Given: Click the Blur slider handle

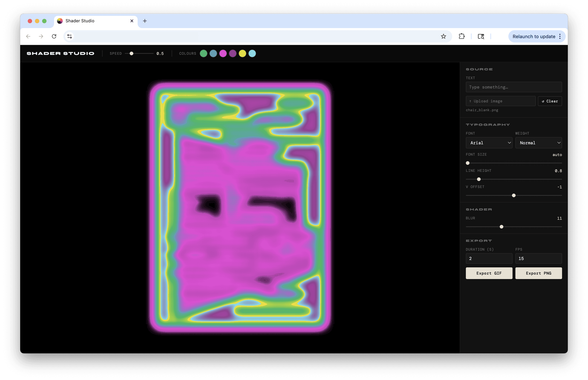Looking at the screenshot, I should (501, 227).
